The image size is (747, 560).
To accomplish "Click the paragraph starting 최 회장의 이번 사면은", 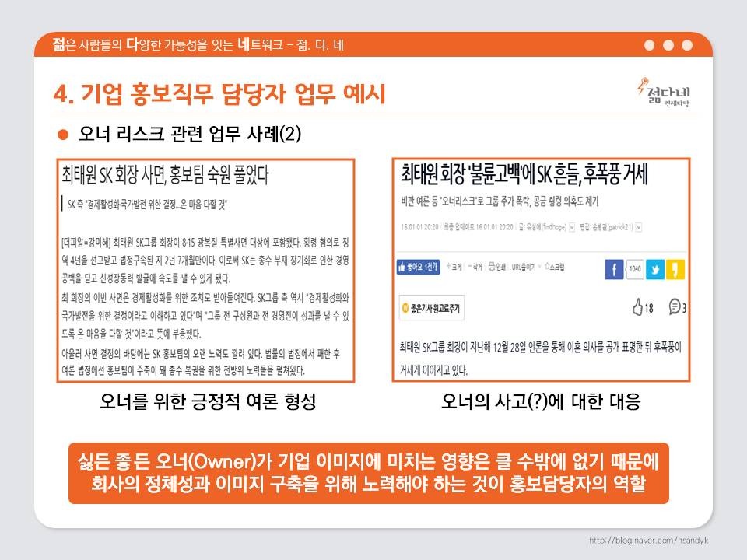I will click(x=205, y=315).
